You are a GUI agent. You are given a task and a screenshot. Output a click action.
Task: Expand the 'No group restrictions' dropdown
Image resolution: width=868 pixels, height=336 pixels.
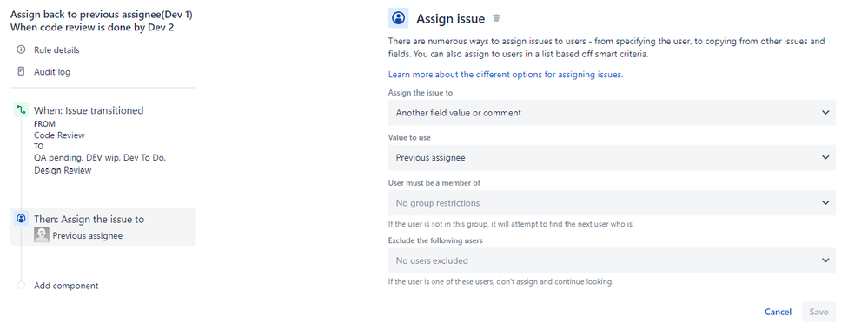point(612,203)
